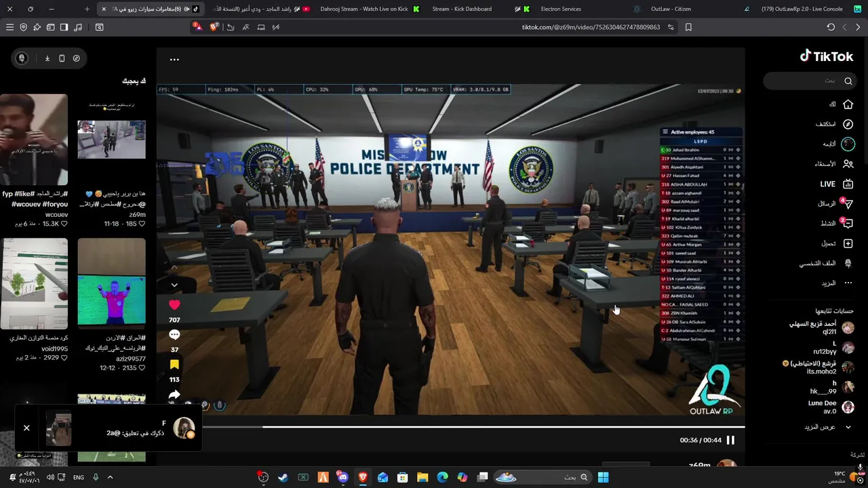
Task: Click the compass icon in floating pill
Action: (76, 58)
